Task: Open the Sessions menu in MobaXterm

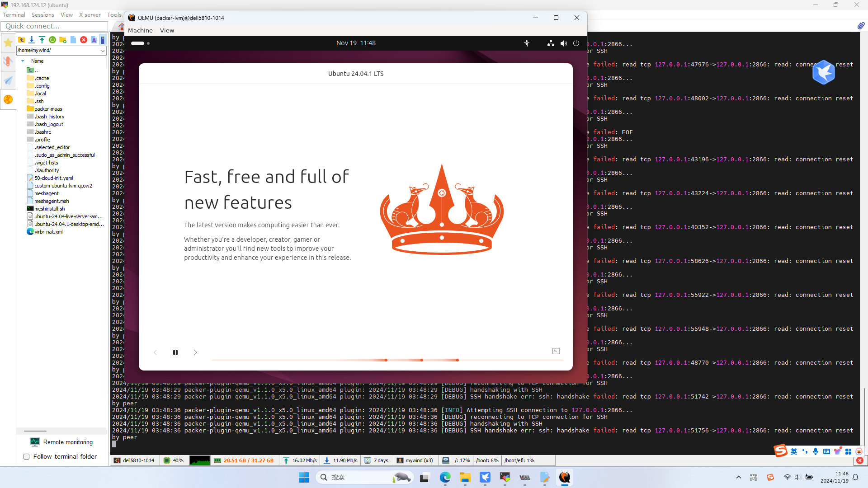Action: point(43,15)
